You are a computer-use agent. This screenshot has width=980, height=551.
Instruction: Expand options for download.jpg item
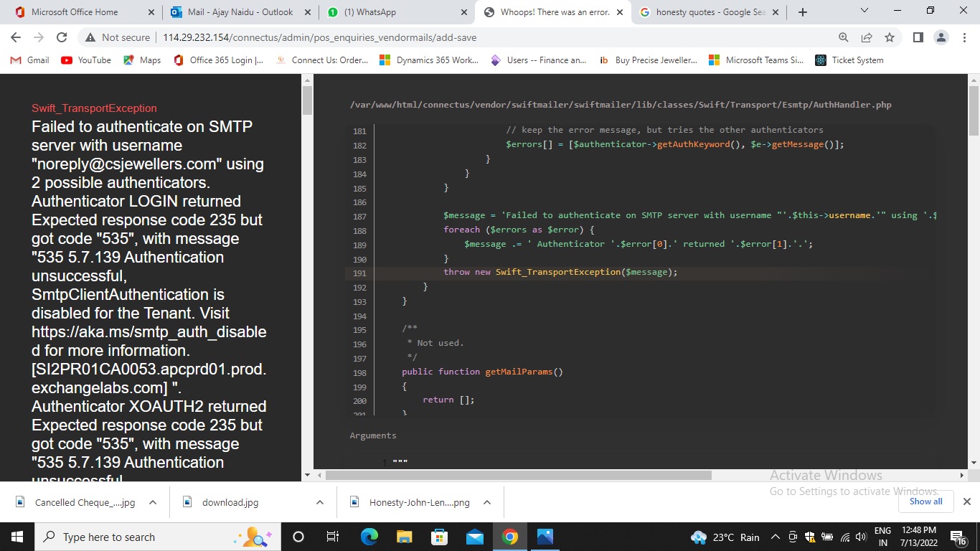[x=320, y=502]
